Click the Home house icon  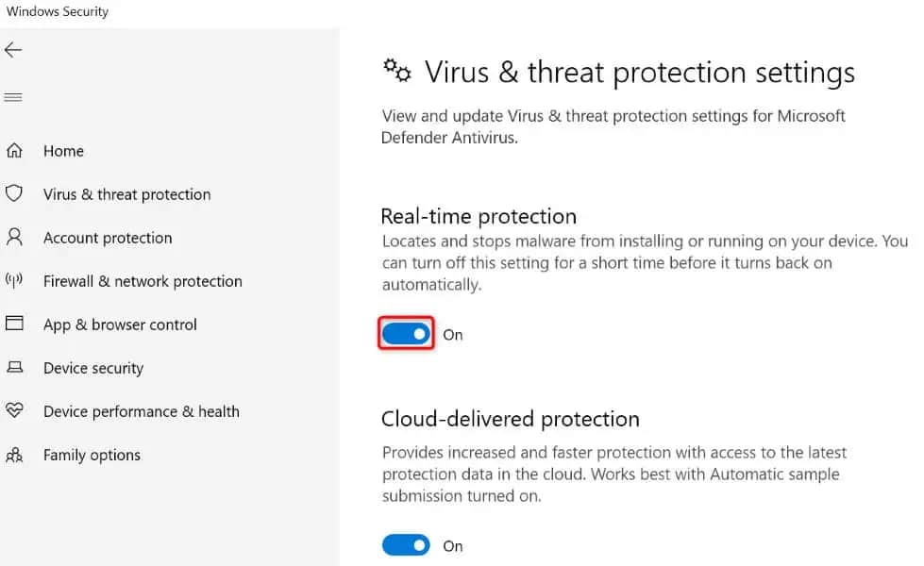[x=14, y=151]
